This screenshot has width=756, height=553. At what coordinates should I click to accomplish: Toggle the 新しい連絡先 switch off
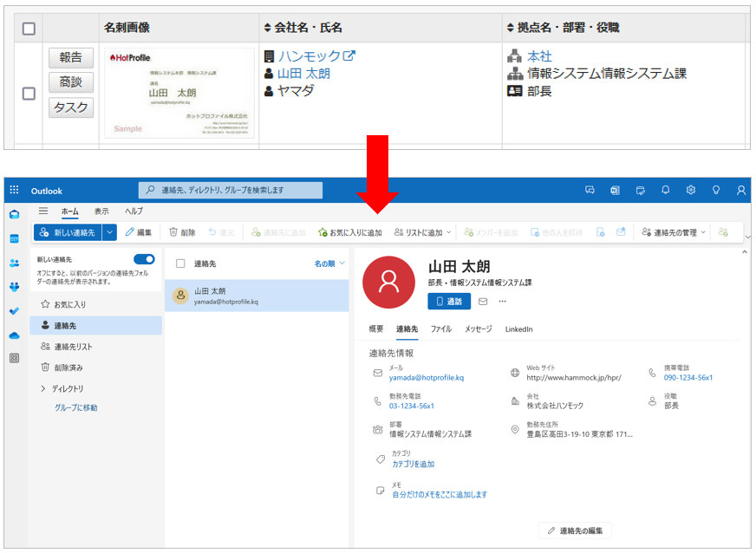point(144,259)
